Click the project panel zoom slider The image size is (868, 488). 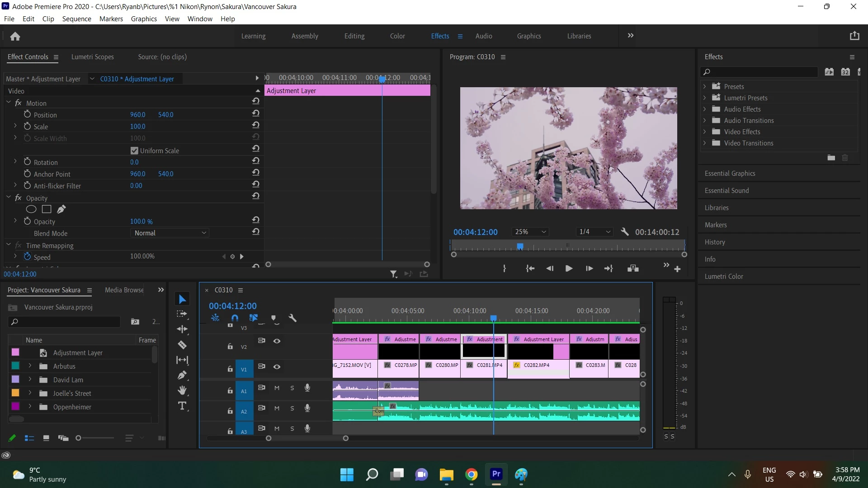click(79, 438)
